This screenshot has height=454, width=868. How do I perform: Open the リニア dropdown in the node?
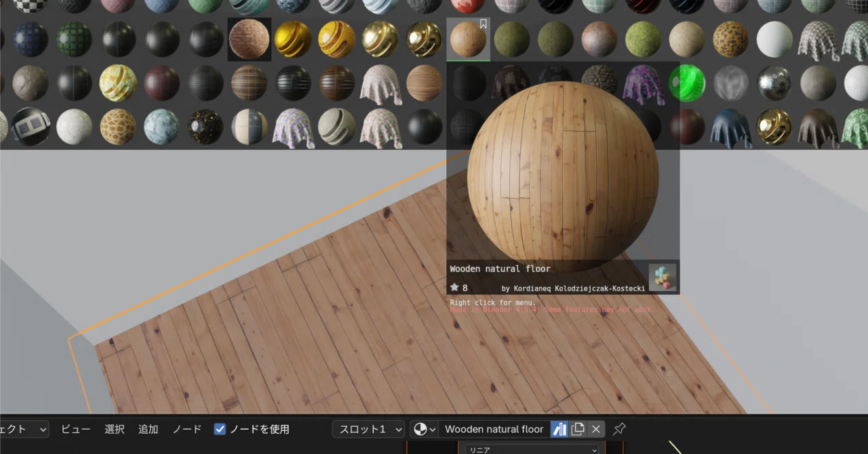532,449
